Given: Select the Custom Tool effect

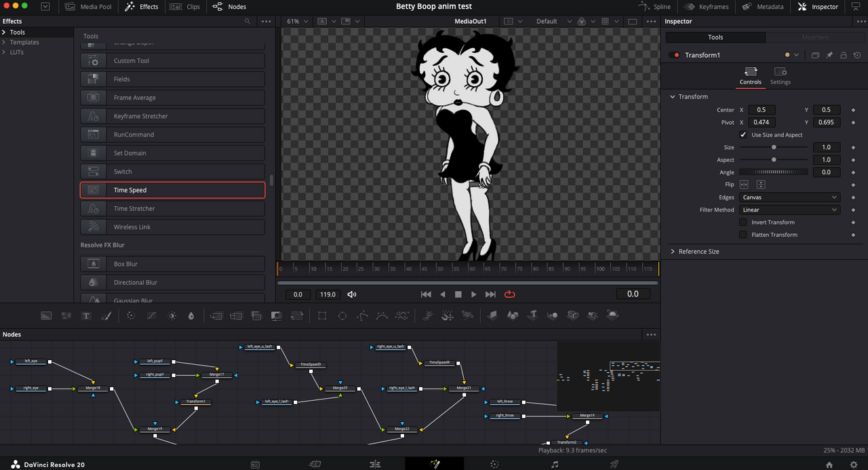Looking at the screenshot, I should coord(173,61).
